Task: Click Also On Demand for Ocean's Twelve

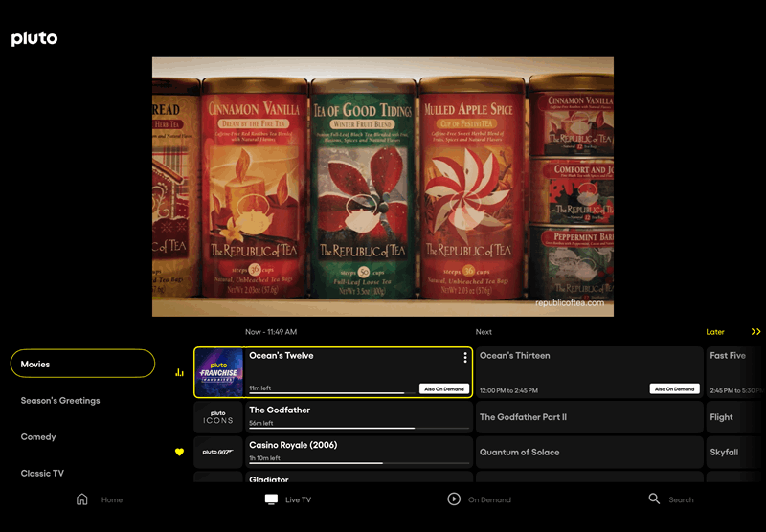Action: pyautogui.click(x=444, y=389)
